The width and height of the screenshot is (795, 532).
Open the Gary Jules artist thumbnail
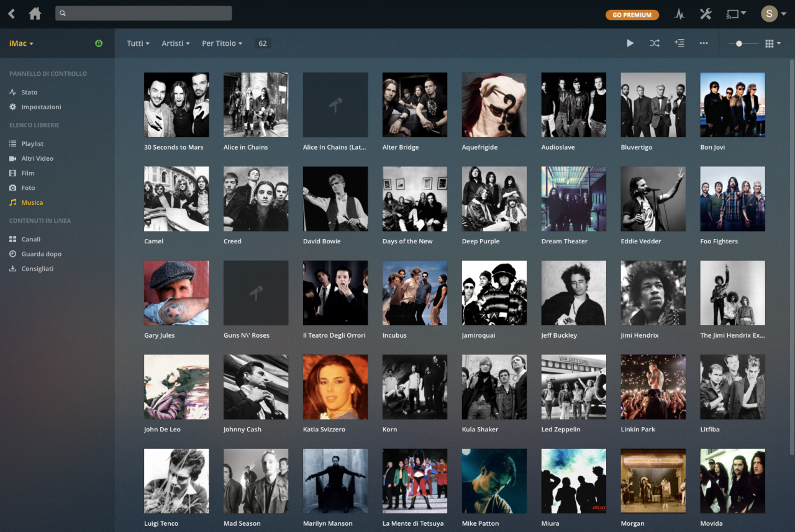pyautogui.click(x=176, y=293)
